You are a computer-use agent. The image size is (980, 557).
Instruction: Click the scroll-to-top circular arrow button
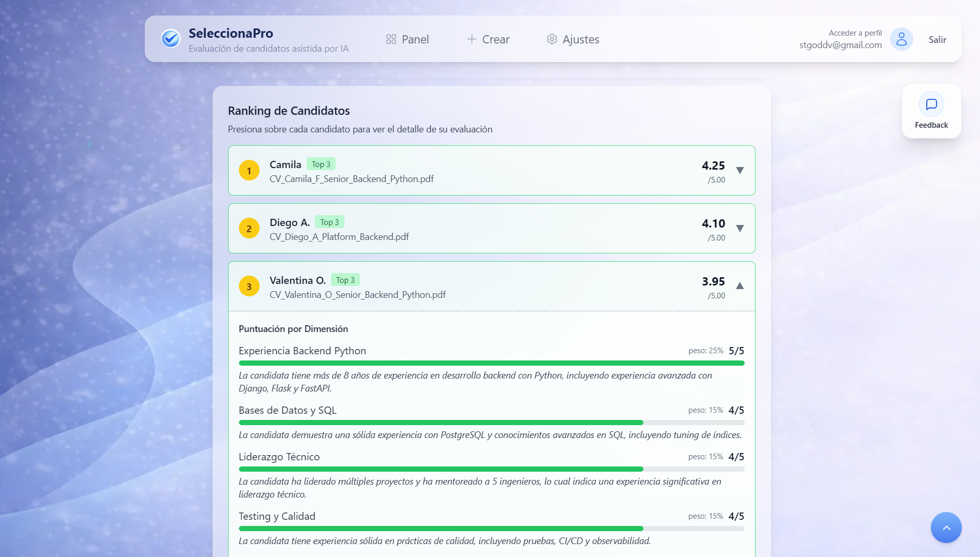pyautogui.click(x=946, y=528)
